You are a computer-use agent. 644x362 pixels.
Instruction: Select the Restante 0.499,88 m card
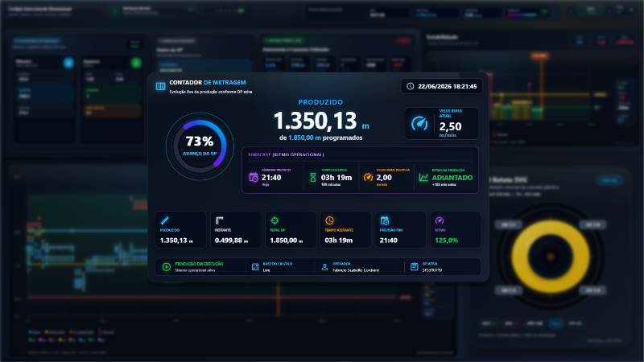click(236, 230)
